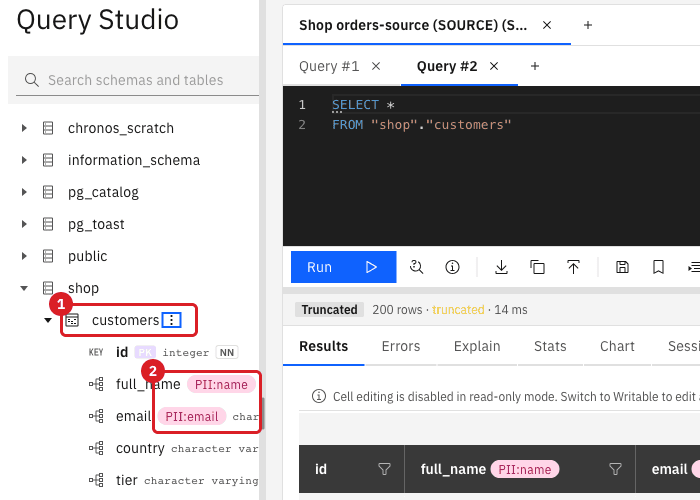Open the Chart tab
The width and height of the screenshot is (700, 500).
(x=617, y=346)
